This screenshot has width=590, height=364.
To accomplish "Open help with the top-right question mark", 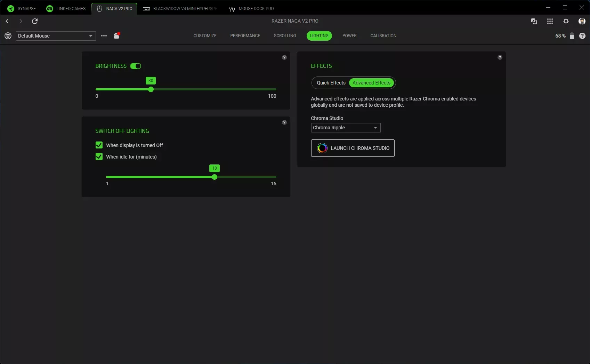I will click(582, 36).
